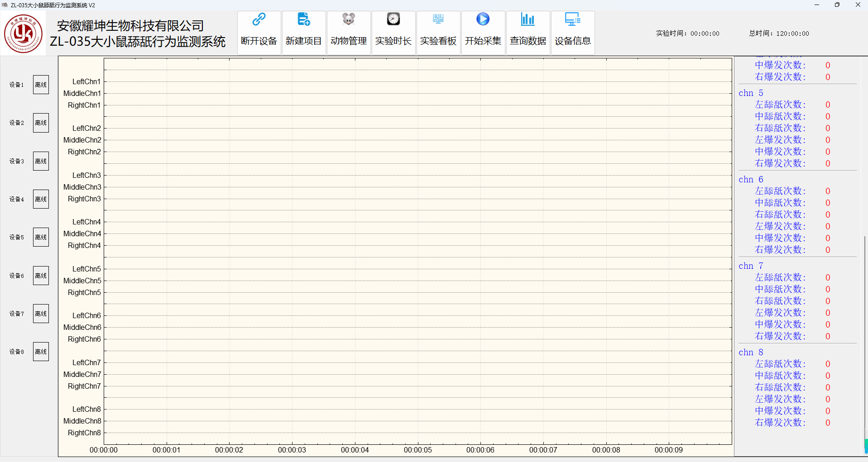Click the LeftChn1 channel label

[x=86, y=81]
